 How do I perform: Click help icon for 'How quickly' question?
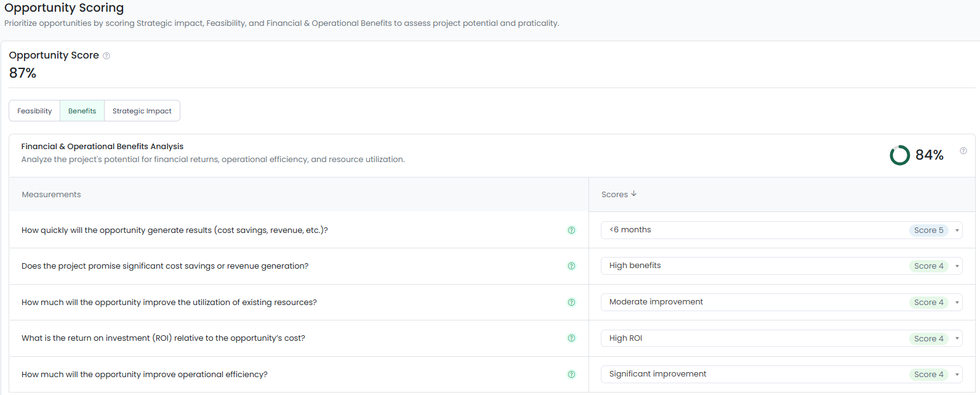coord(571,230)
